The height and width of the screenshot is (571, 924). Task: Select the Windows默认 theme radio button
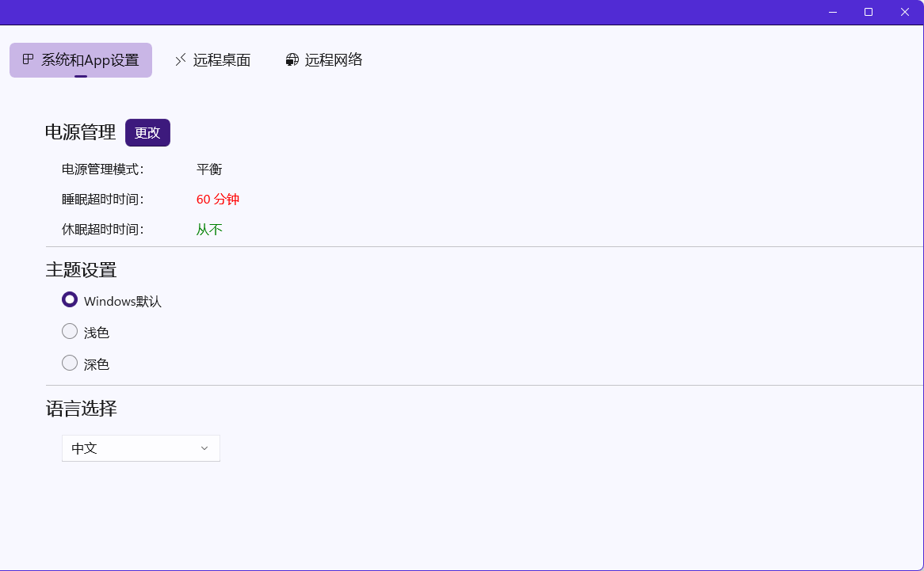[x=70, y=300]
